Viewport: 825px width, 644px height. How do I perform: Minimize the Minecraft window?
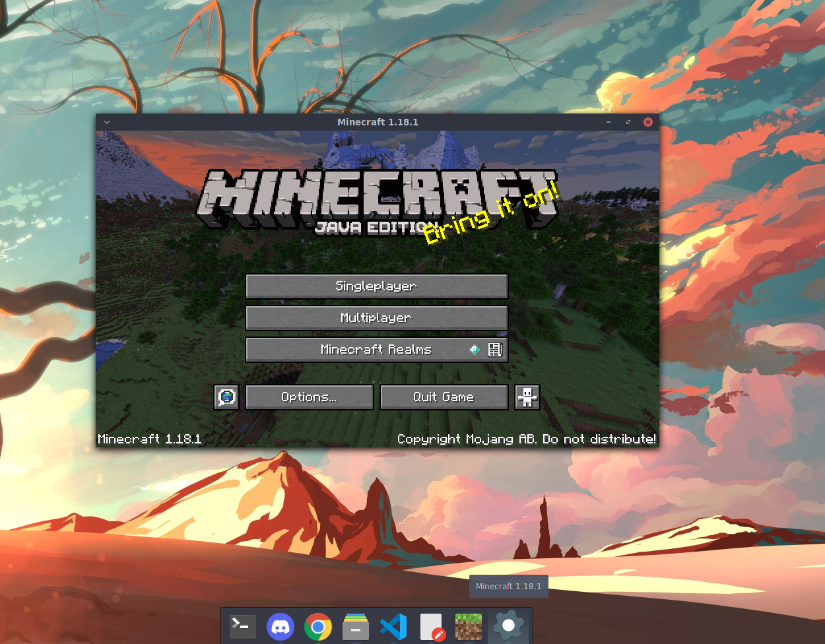[x=609, y=122]
